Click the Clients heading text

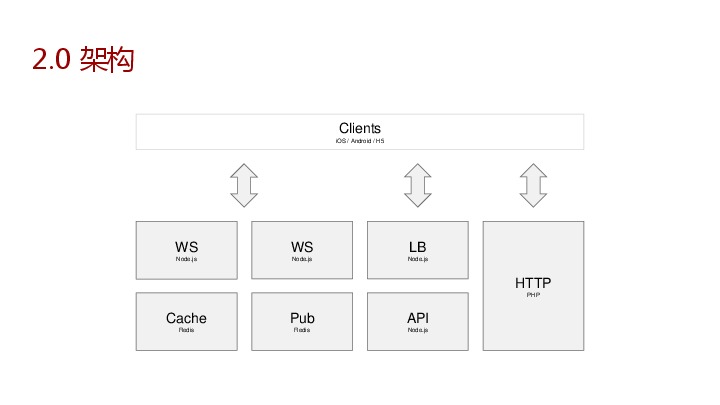pyautogui.click(x=360, y=128)
